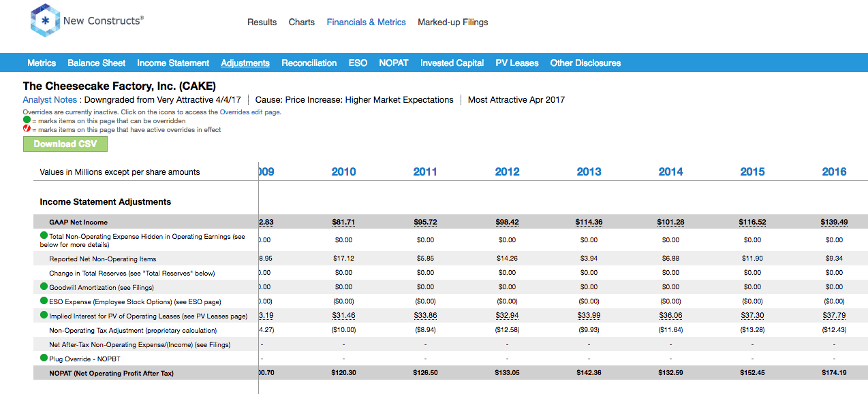This screenshot has height=394, width=868.
Task: Click Implied Interest value $37.30
Action: (x=753, y=316)
